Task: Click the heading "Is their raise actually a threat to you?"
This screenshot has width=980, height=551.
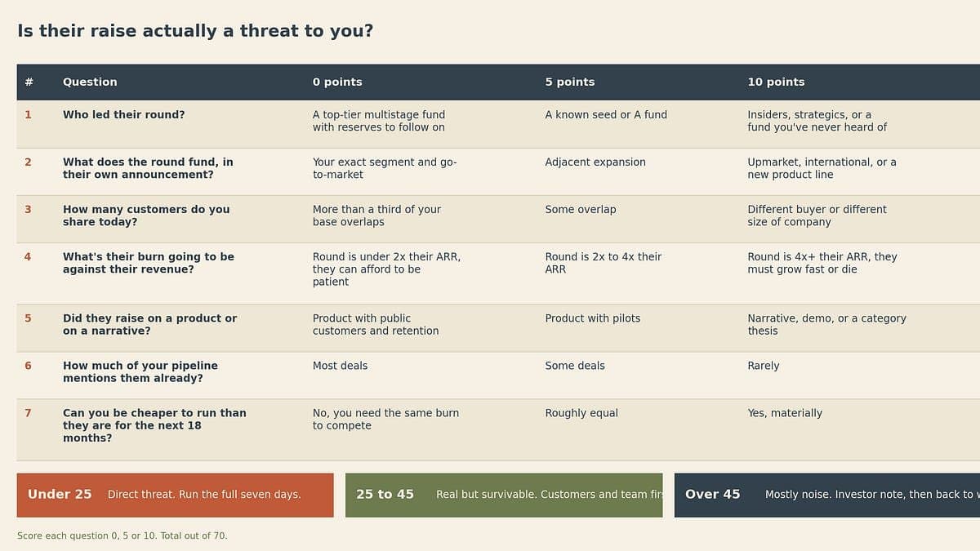Action: pos(195,31)
